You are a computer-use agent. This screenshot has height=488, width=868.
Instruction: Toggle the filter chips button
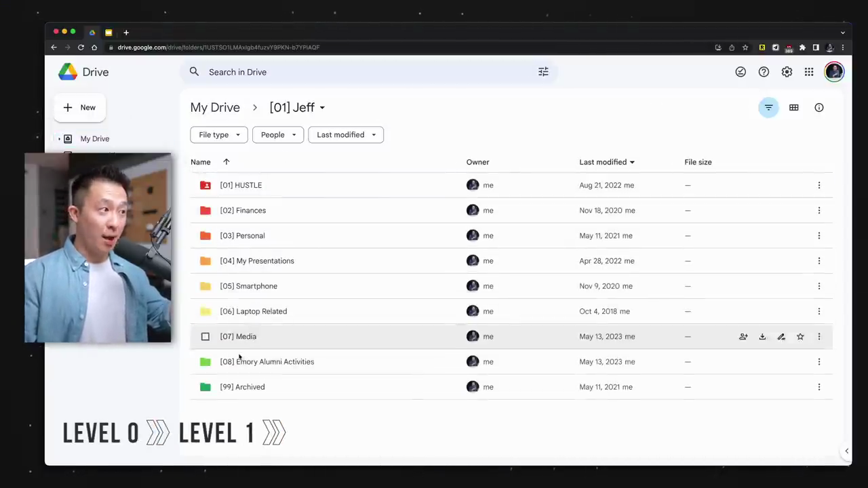pos(768,107)
